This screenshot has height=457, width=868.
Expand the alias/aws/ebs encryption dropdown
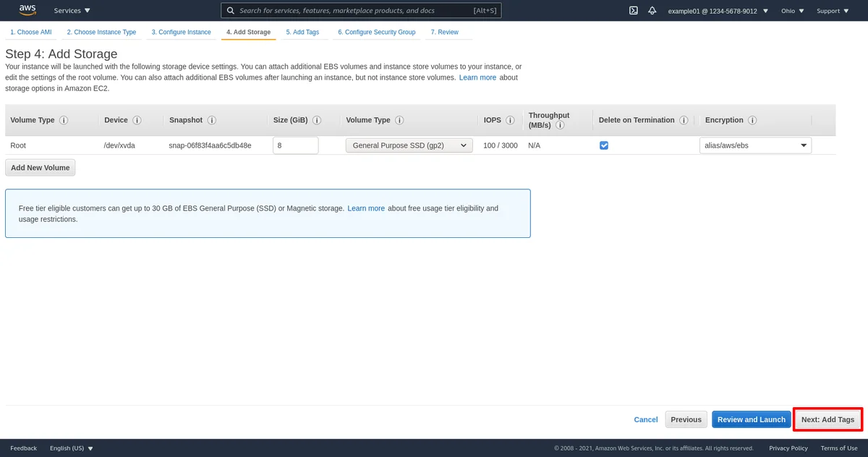pos(755,145)
